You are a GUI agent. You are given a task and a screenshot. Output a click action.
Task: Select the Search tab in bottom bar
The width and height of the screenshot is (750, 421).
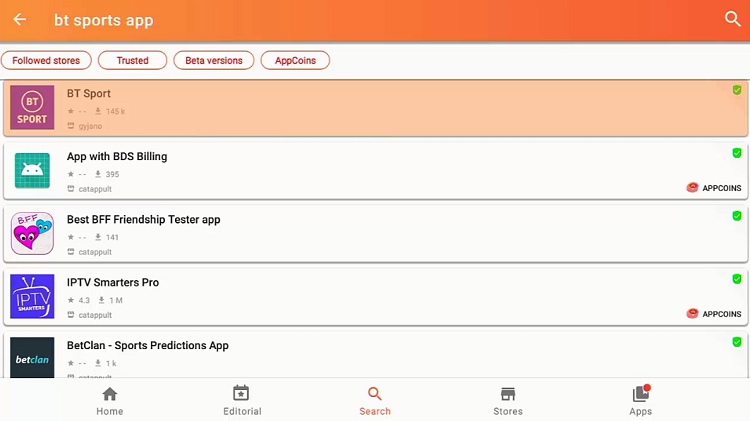[x=375, y=401]
